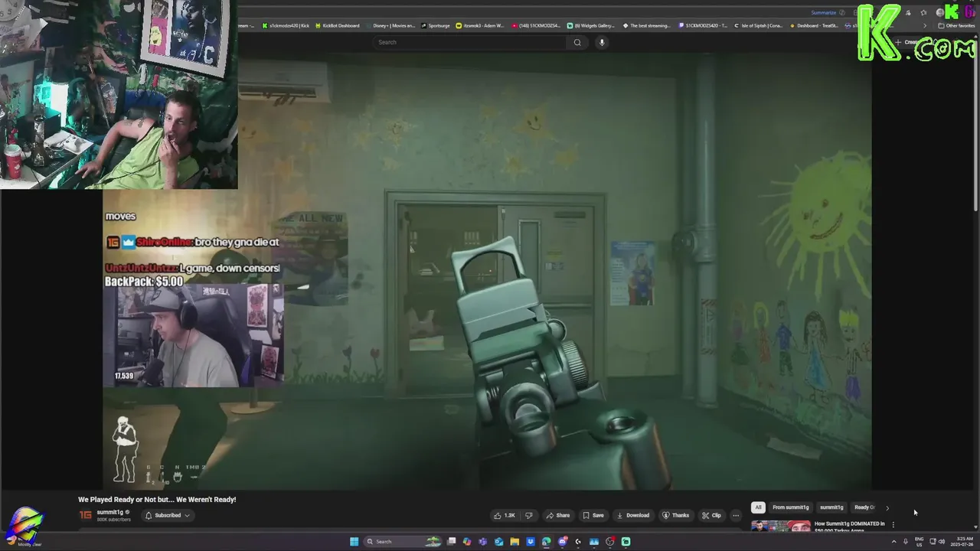Like the video with 1.3K likes
980x551 pixels.
(505, 515)
